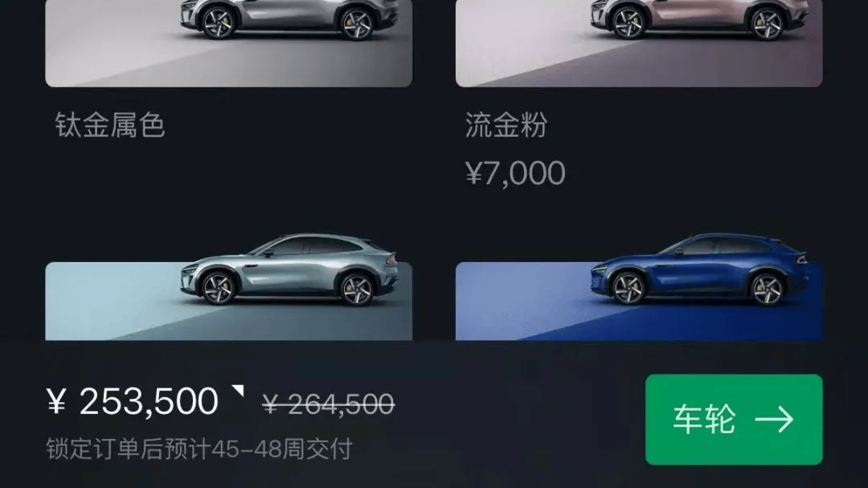Image resolution: width=868 pixels, height=488 pixels.
Task: Click the crossed-out original price ¥264,500
Action: [328, 404]
